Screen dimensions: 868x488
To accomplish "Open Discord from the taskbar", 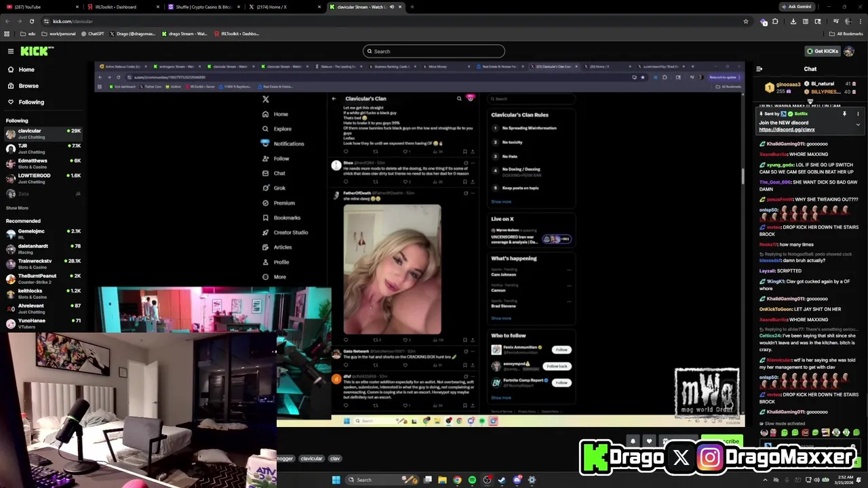I will click(x=517, y=480).
